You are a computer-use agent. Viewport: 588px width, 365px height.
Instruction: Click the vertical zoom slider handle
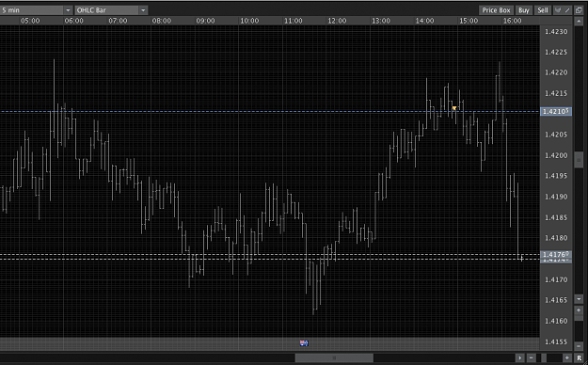(x=579, y=318)
